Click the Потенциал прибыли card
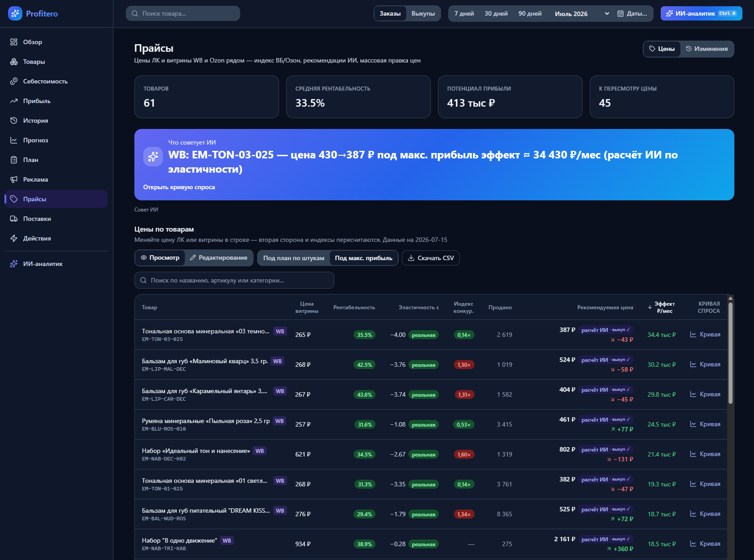Screen dimensions: 754x560 510,97
